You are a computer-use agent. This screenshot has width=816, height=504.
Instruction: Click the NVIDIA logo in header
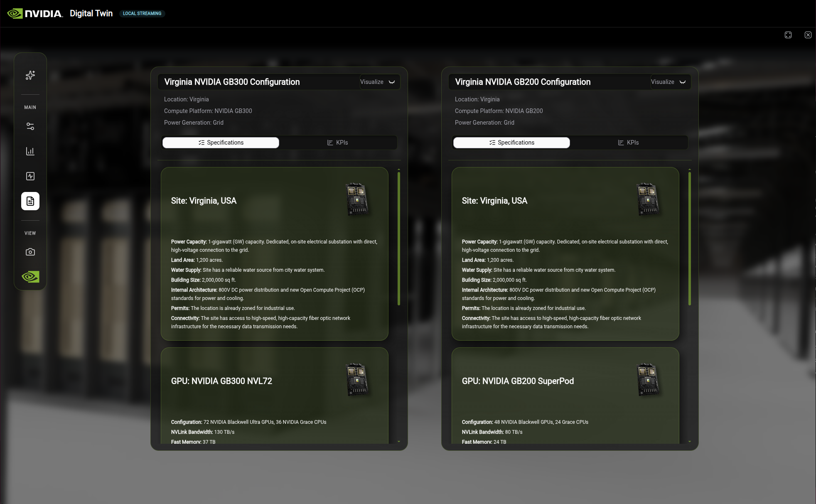(35, 14)
